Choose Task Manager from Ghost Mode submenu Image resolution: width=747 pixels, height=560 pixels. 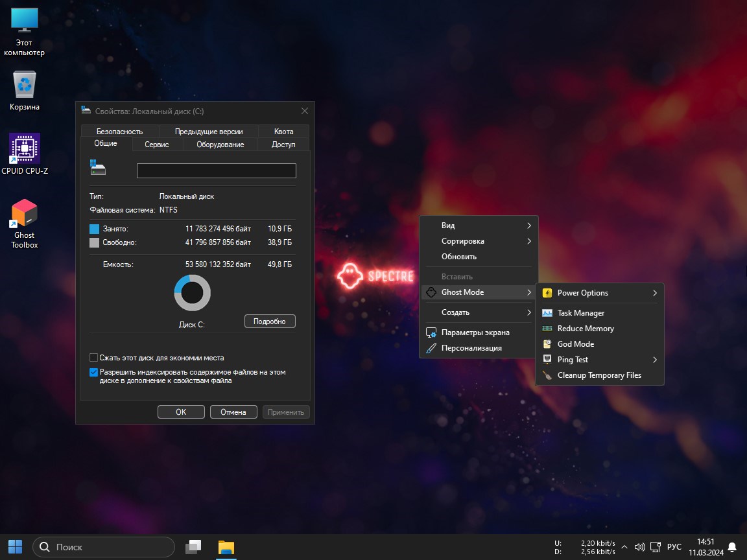600,313
